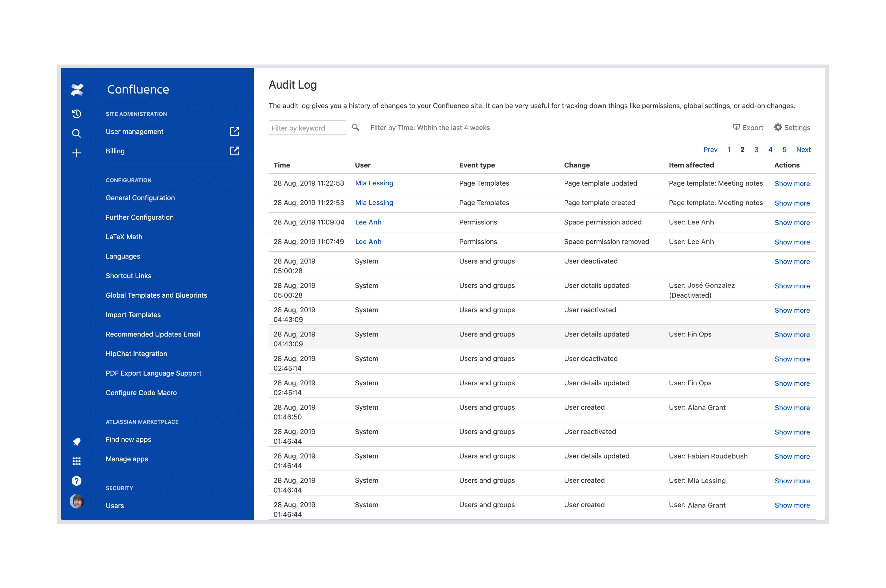Open Global Templates and Blueprints
This screenshot has height=588, width=886.
coord(156,295)
